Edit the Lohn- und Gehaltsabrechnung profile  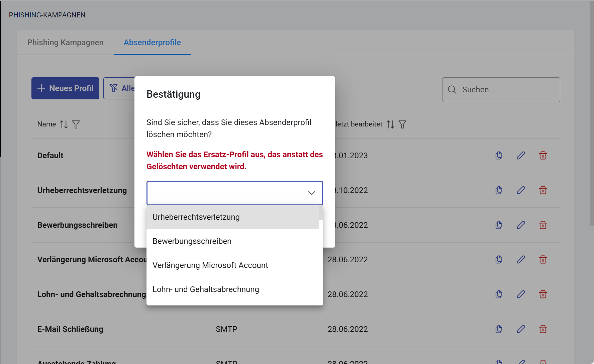[x=521, y=294]
